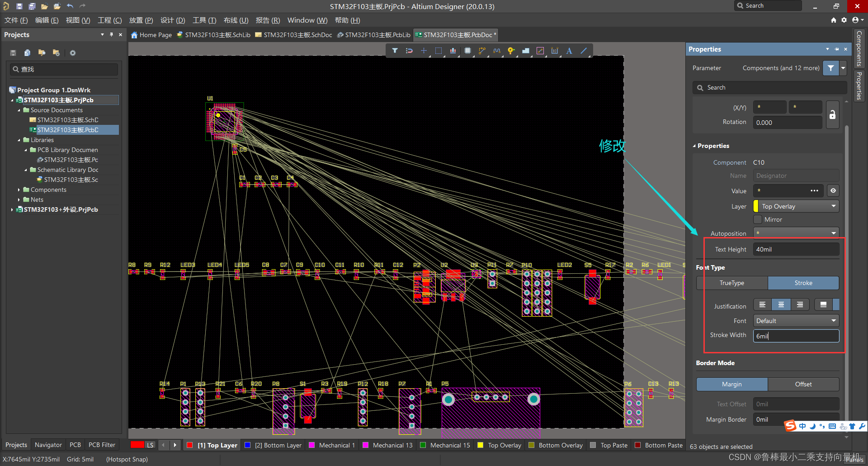Screen dimensions: 868x466
Task: Open the 文件 (F) menu
Action: click(x=16, y=20)
